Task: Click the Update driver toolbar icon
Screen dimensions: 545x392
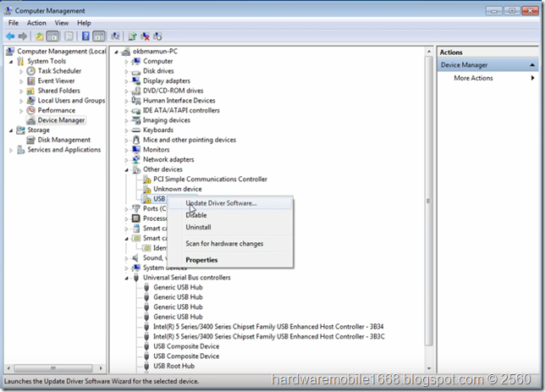Action: click(132, 36)
